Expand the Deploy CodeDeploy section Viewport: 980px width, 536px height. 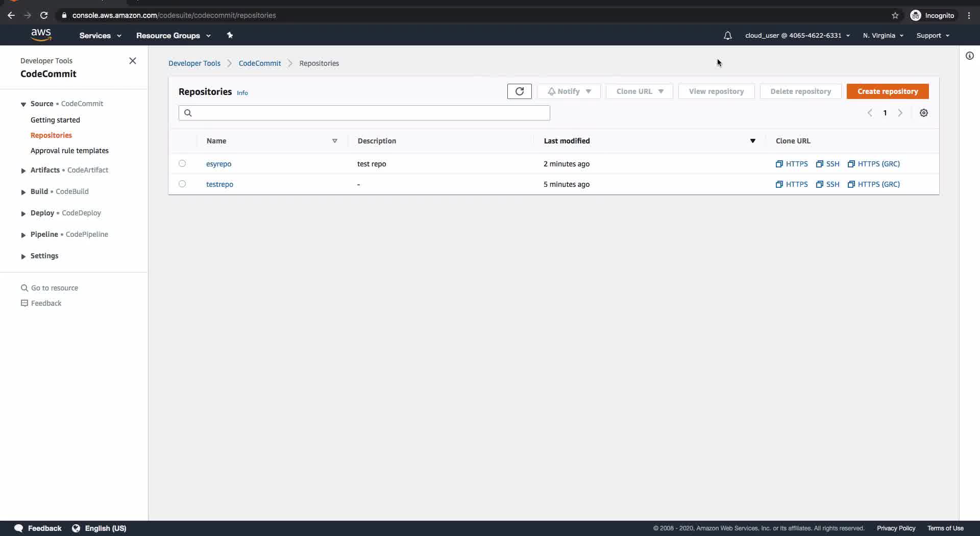click(x=23, y=213)
